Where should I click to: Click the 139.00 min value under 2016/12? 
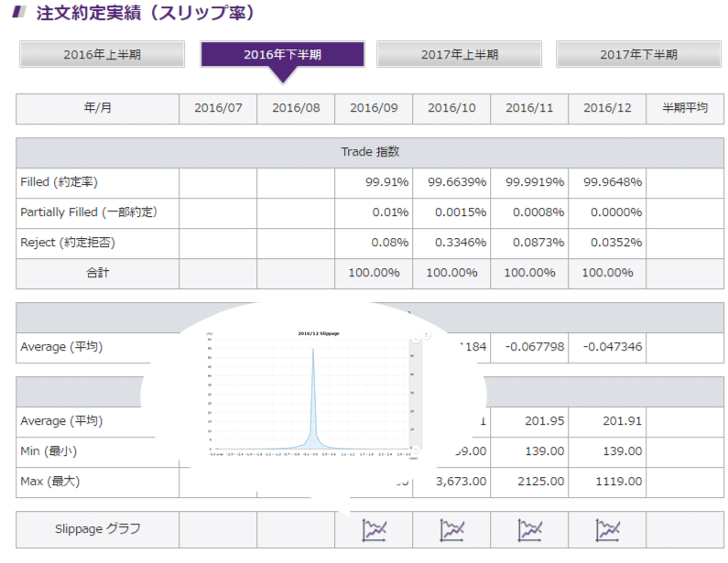623,451
